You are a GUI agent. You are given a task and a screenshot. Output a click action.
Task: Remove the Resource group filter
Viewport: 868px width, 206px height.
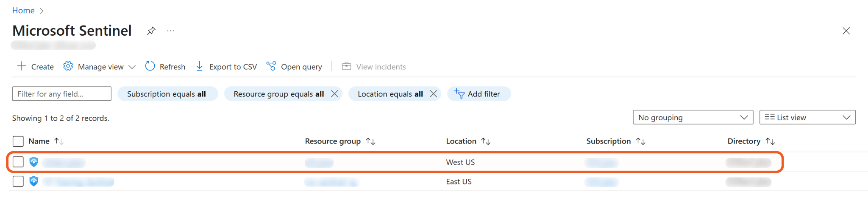[x=334, y=94]
